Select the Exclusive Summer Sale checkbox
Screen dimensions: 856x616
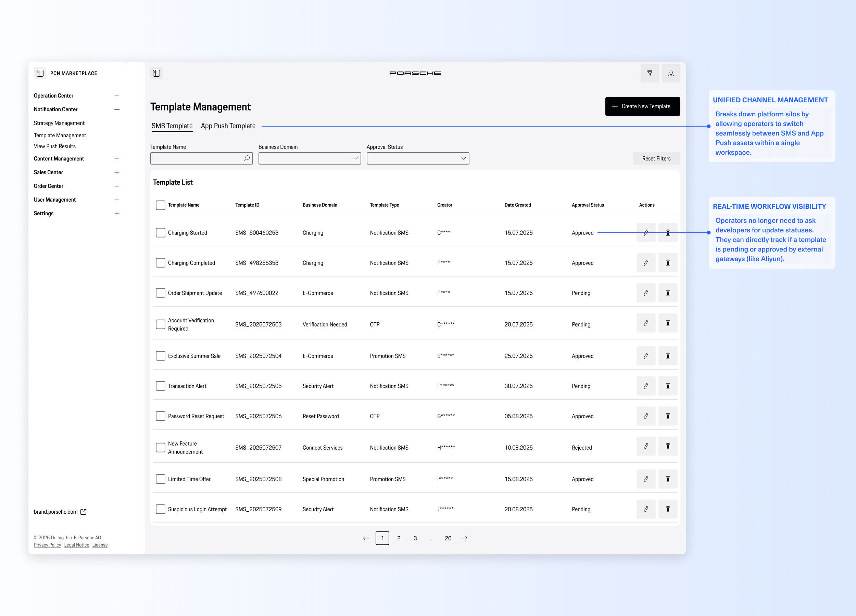160,356
